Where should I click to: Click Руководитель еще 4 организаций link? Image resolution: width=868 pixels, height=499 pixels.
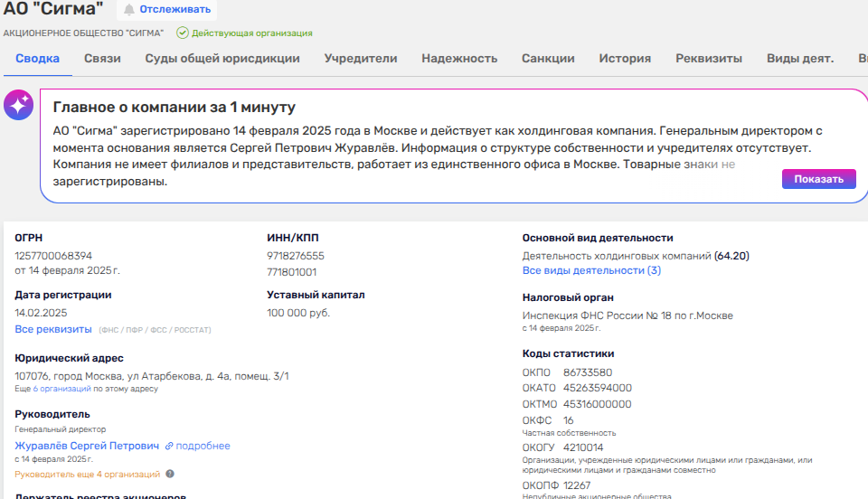tap(88, 474)
